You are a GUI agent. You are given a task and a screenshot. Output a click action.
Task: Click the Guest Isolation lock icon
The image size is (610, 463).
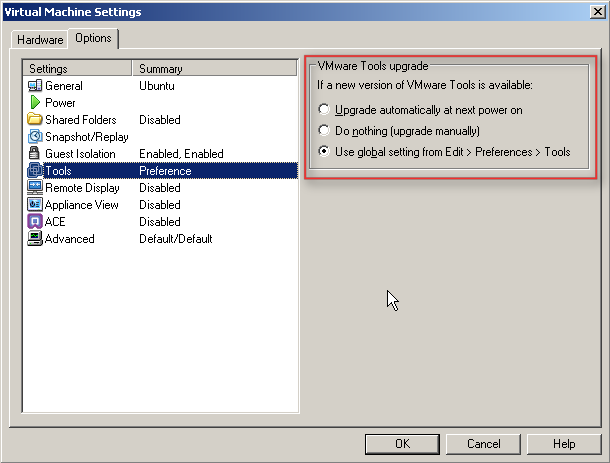(35, 154)
